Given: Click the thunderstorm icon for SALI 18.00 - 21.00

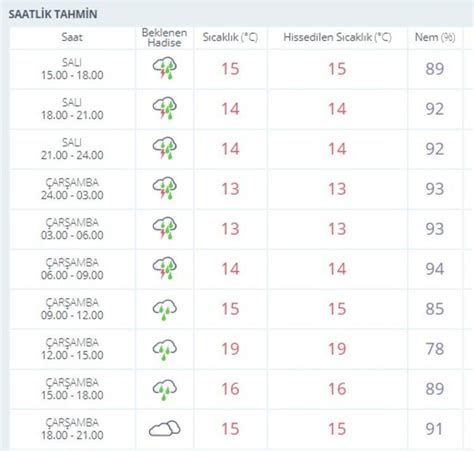Looking at the screenshot, I should click(165, 109).
